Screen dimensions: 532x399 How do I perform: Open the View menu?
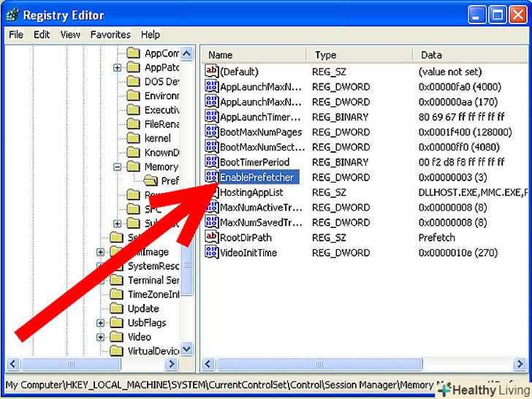70,34
